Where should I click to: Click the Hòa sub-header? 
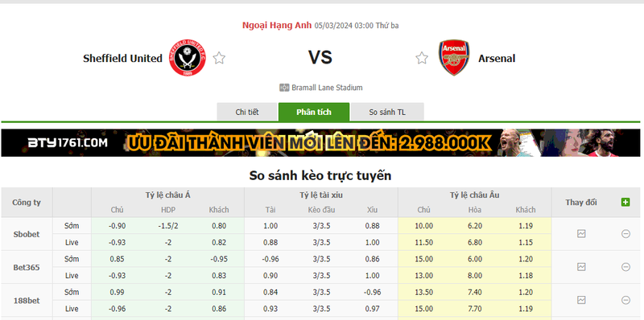click(475, 210)
